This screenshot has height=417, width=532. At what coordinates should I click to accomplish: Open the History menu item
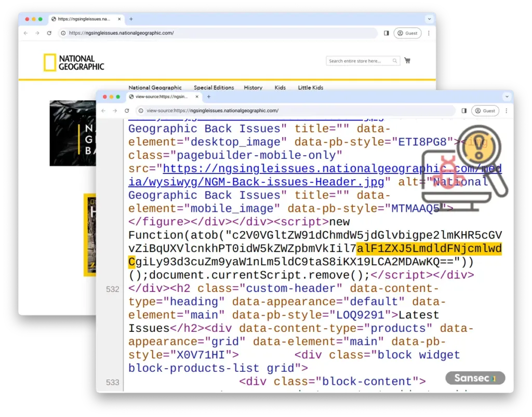[x=253, y=88]
